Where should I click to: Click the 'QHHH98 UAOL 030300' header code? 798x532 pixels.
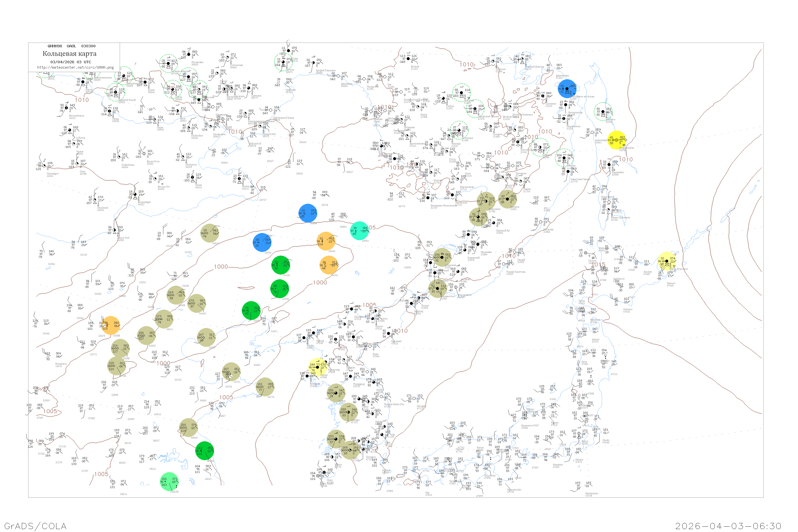click(71, 46)
